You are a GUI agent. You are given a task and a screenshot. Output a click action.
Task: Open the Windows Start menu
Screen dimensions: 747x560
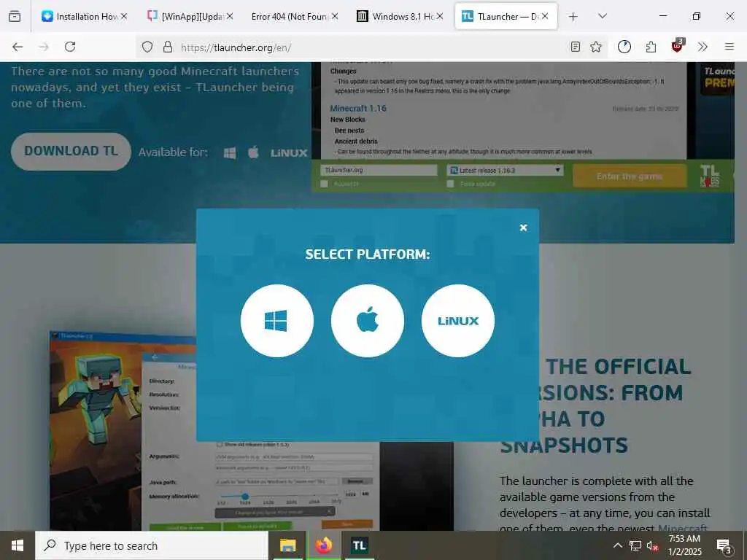[18, 545]
